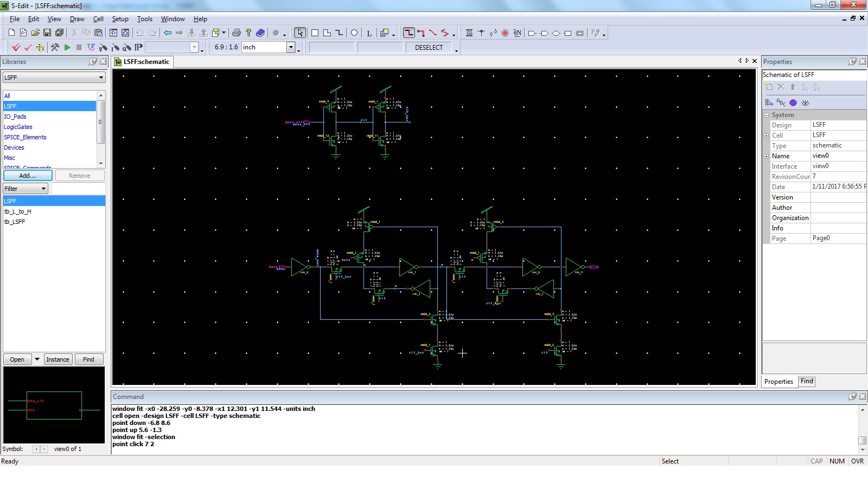This screenshot has width=868, height=483.
Task: Open the Tools menu
Action: click(144, 19)
